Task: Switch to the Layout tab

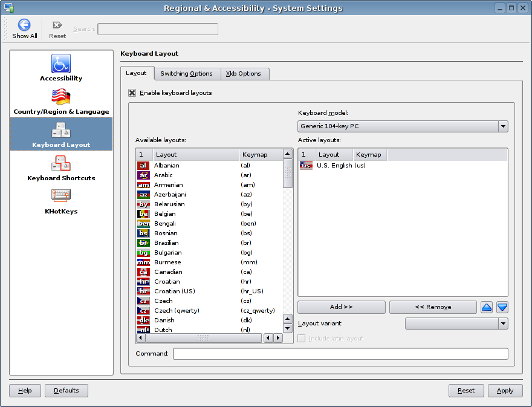Action: (x=137, y=73)
